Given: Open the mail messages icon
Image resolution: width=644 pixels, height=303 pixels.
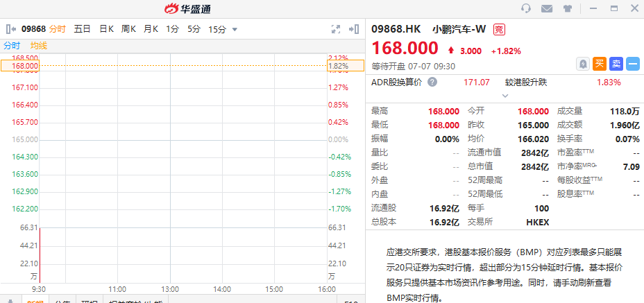Looking at the screenshot, I should (547, 8).
